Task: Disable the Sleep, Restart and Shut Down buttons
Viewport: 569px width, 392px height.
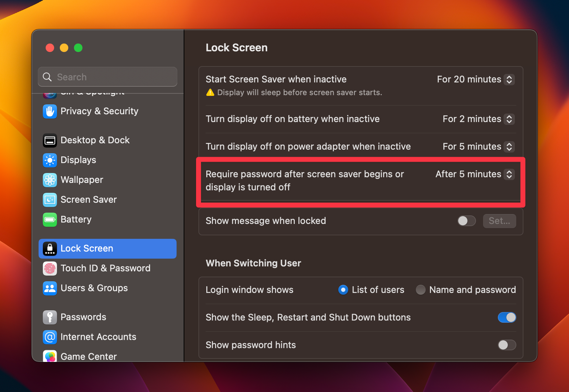Action: click(507, 317)
